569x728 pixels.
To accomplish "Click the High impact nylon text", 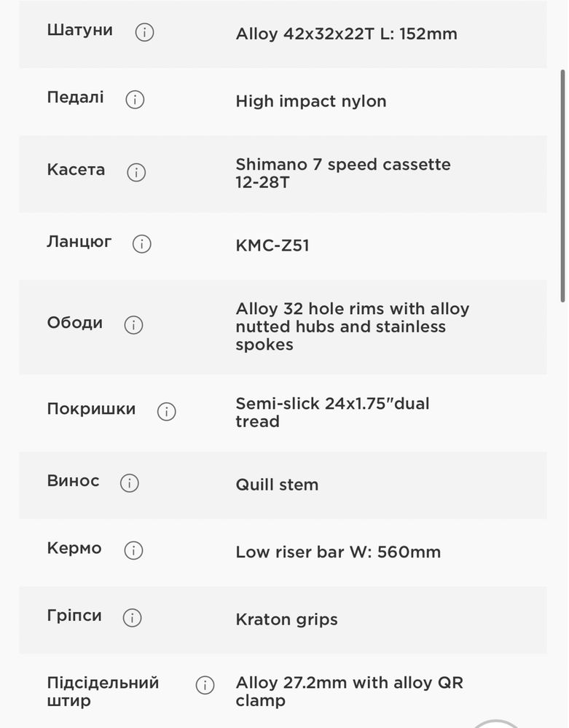I will 311,101.
